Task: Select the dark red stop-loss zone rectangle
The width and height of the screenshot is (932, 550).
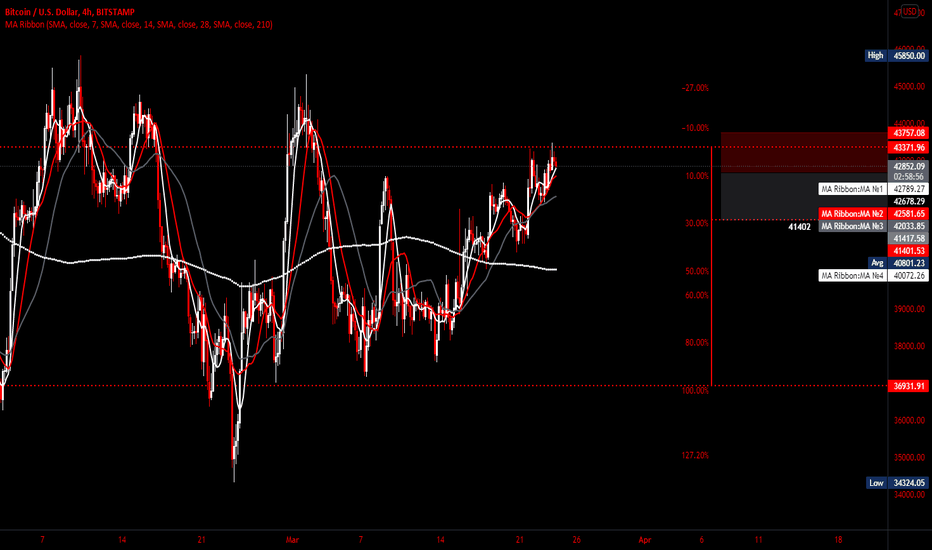Action: tap(804, 153)
